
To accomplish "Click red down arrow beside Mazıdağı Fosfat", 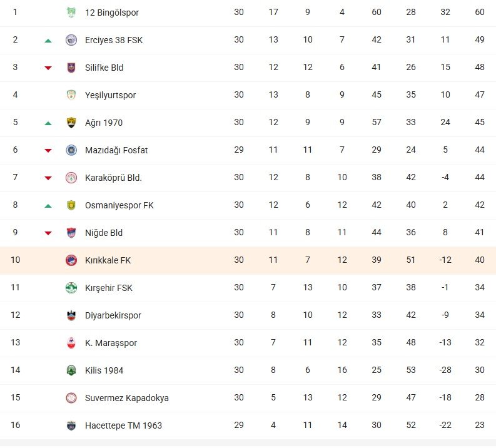I will click(x=48, y=151).
